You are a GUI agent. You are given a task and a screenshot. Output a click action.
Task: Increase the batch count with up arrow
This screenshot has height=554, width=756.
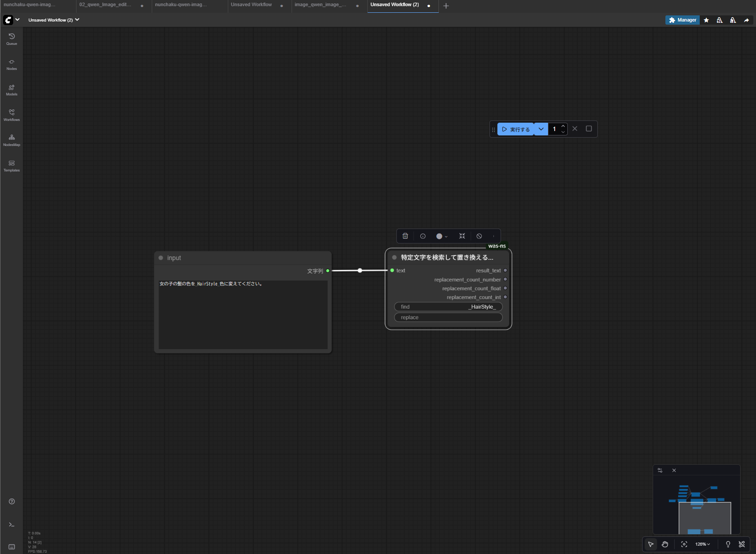tap(563, 126)
